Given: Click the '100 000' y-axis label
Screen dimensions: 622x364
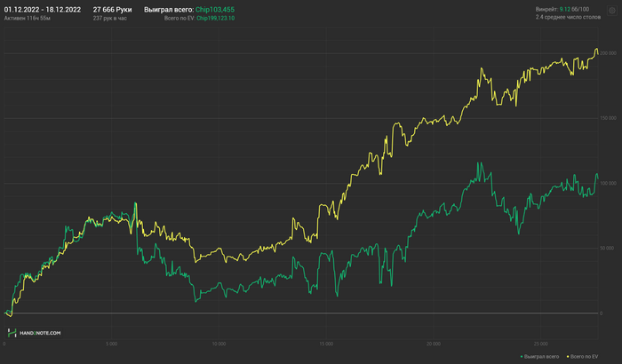Looking at the screenshot, I should point(609,183).
